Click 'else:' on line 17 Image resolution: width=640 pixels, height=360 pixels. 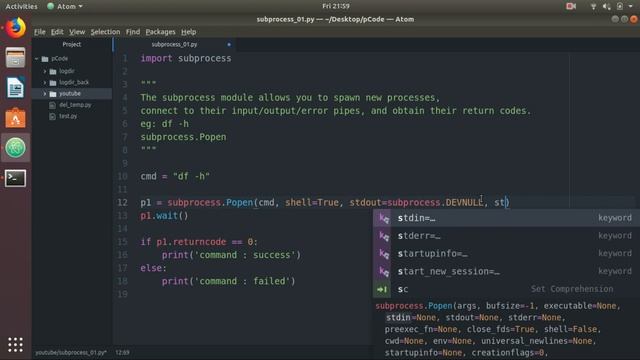153,268
